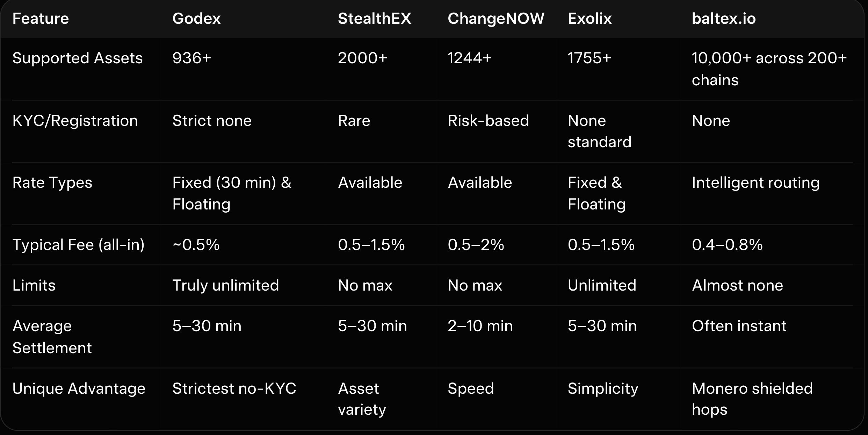Select the Supported Assets row label

point(78,58)
